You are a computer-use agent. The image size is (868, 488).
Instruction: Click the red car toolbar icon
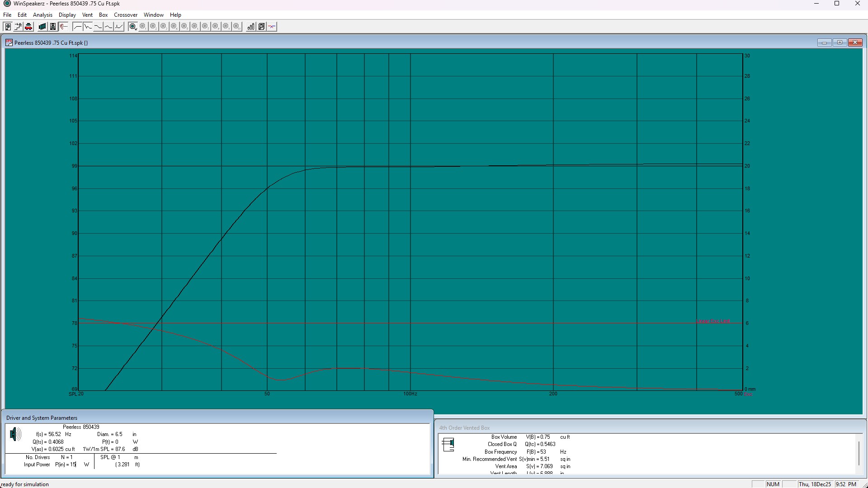click(28, 27)
